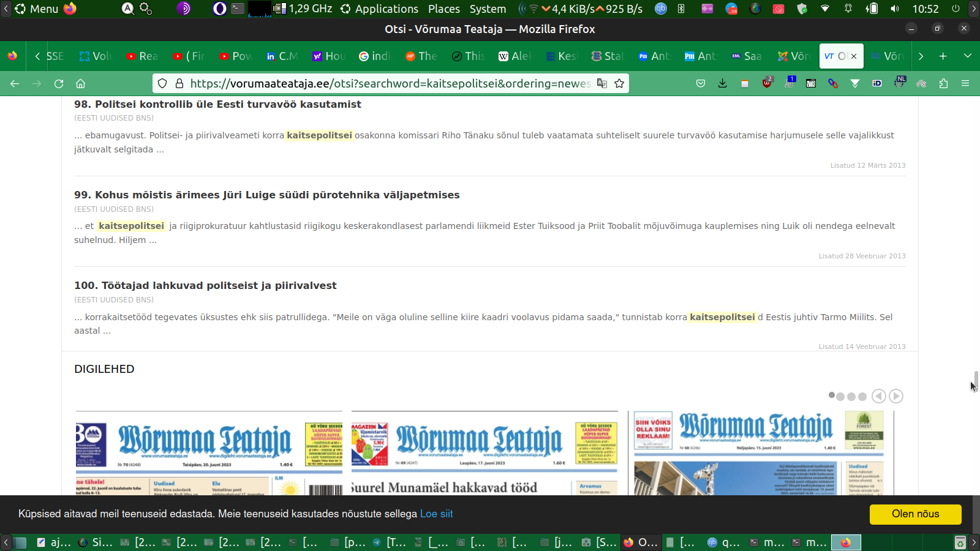
Task: Open the System menu
Action: pyautogui.click(x=488, y=9)
